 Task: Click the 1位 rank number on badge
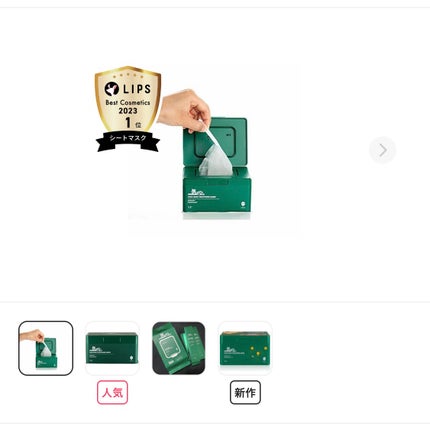point(133,123)
